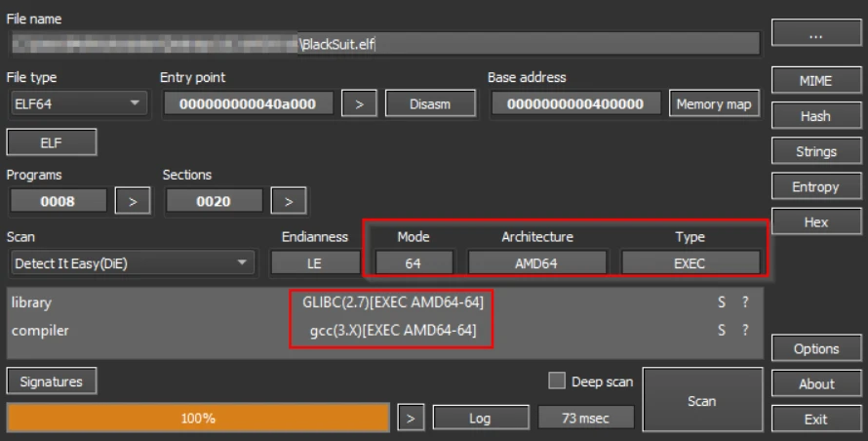Screen dimensions: 868x441
Task: Click the arrow next to Sections count
Action: coord(288,201)
